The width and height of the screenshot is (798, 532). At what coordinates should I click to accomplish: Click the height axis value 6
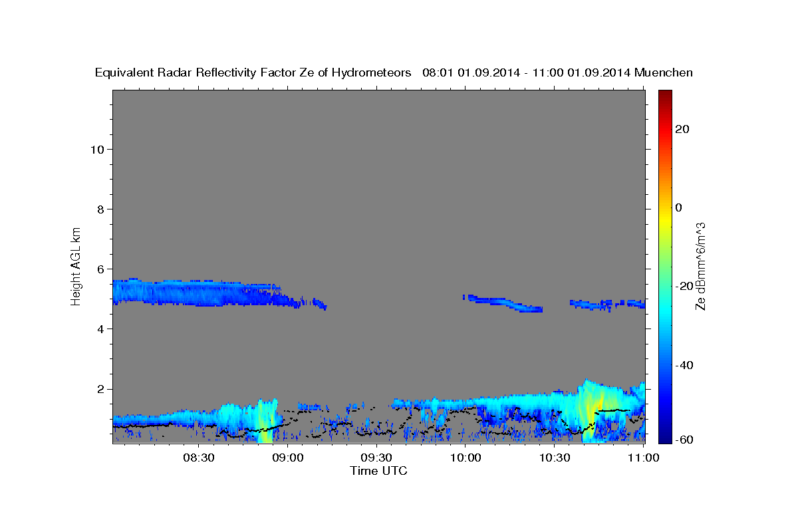point(100,269)
